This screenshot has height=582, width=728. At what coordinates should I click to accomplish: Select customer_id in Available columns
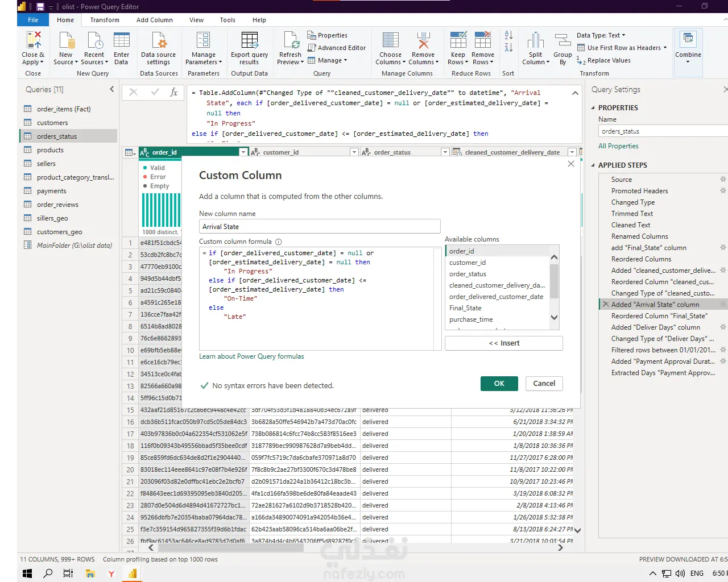point(498,263)
